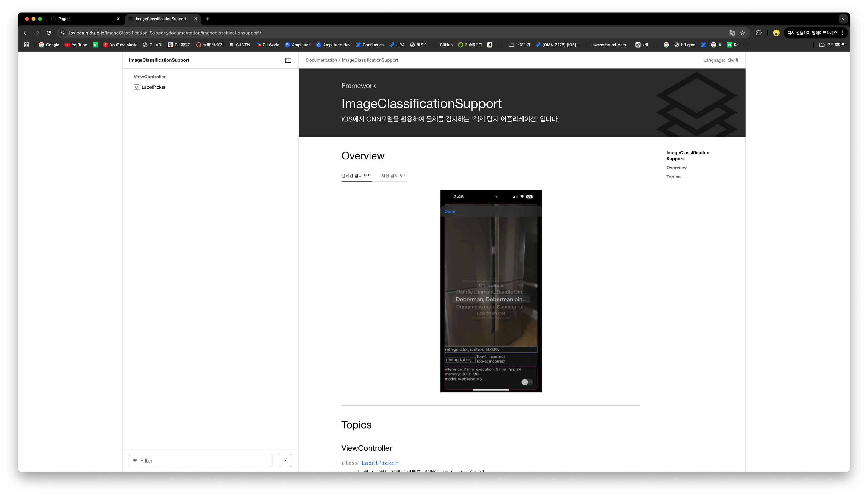Viewport: 868px width, 496px height.
Task: Select LabelPicker in the sidebar tree
Action: tap(153, 87)
